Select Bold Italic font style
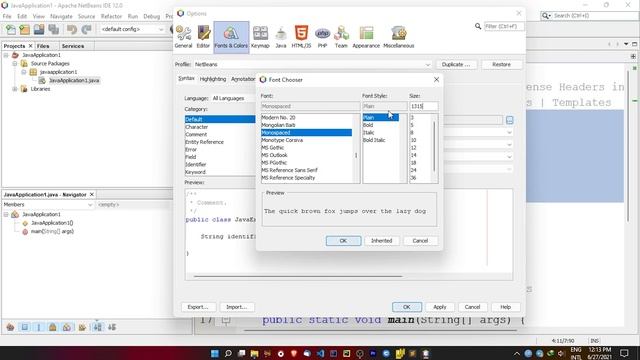Image resolution: width=640 pixels, height=360 pixels. click(374, 140)
